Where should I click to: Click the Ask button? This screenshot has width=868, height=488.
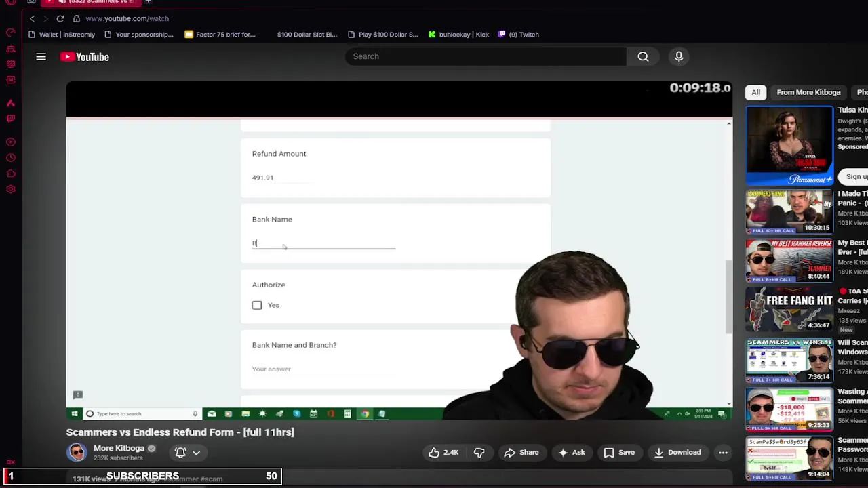click(572, 453)
